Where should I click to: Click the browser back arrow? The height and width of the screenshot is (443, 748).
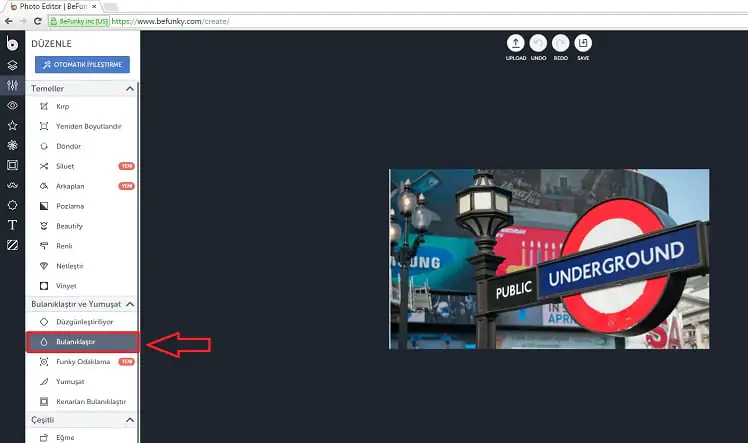(x=9, y=21)
